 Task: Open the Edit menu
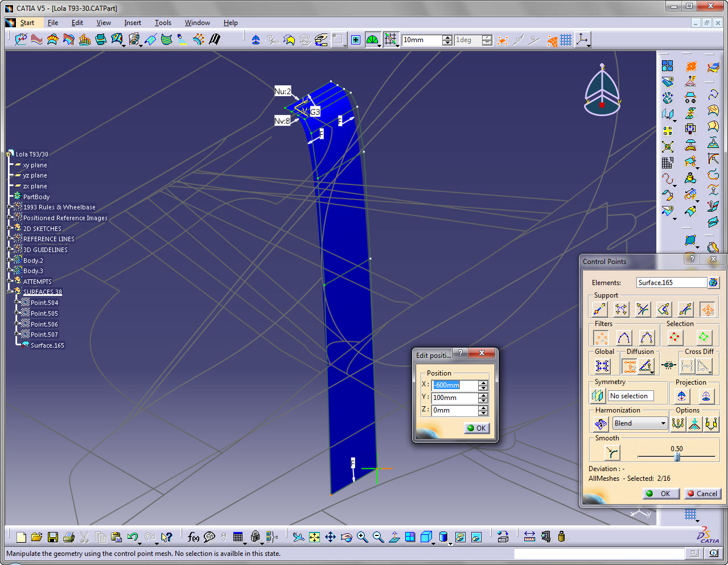tap(77, 23)
